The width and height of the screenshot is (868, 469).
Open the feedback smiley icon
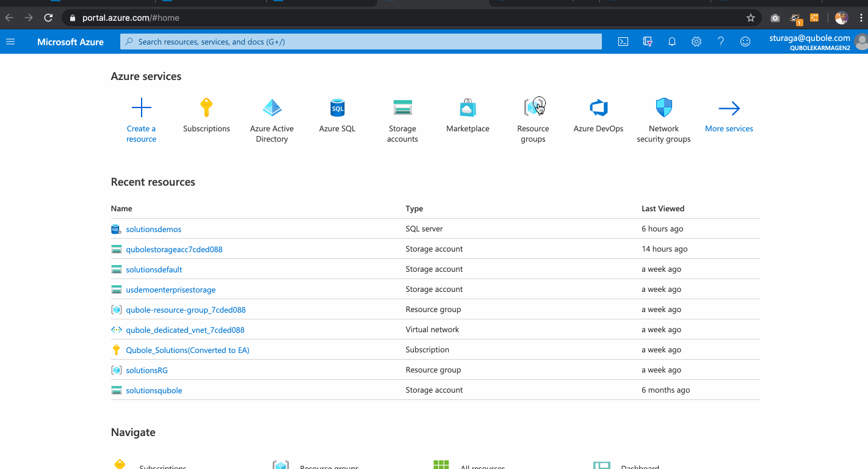tap(745, 42)
